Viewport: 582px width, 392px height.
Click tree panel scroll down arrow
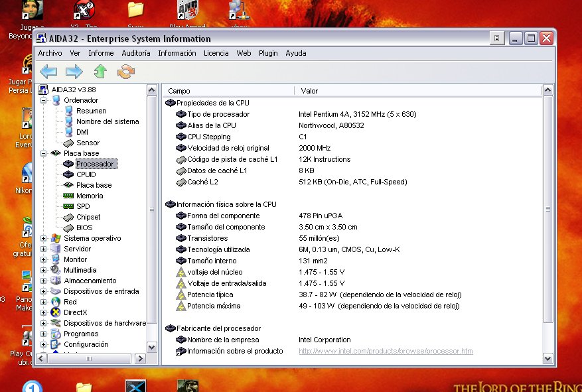[x=152, y=348]
